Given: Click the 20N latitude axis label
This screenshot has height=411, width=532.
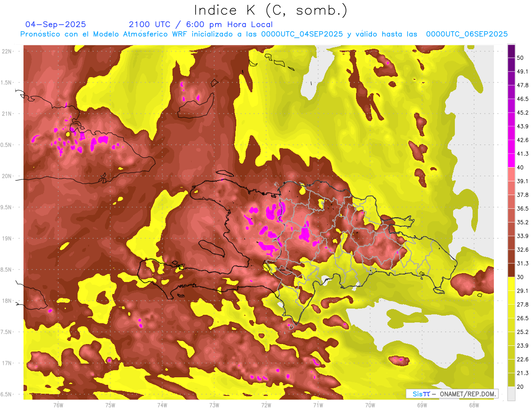Looking at the screenshot, I should 7,176.
